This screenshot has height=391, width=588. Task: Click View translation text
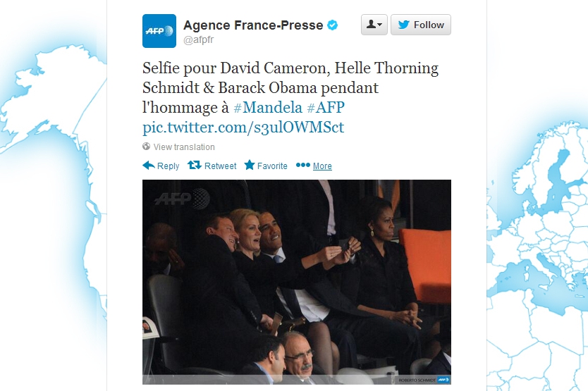coord(184,147)
